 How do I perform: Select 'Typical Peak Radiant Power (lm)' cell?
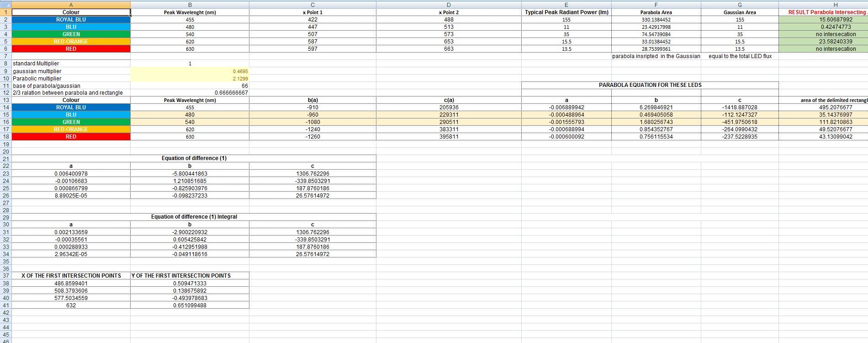tap(566, 12)
